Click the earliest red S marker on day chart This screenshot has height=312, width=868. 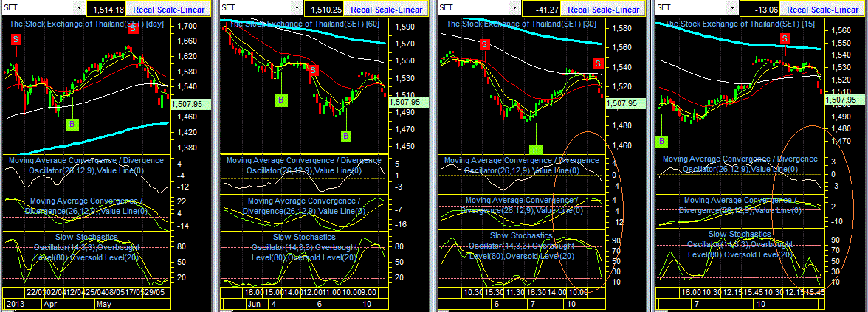[x=15, y=39]
